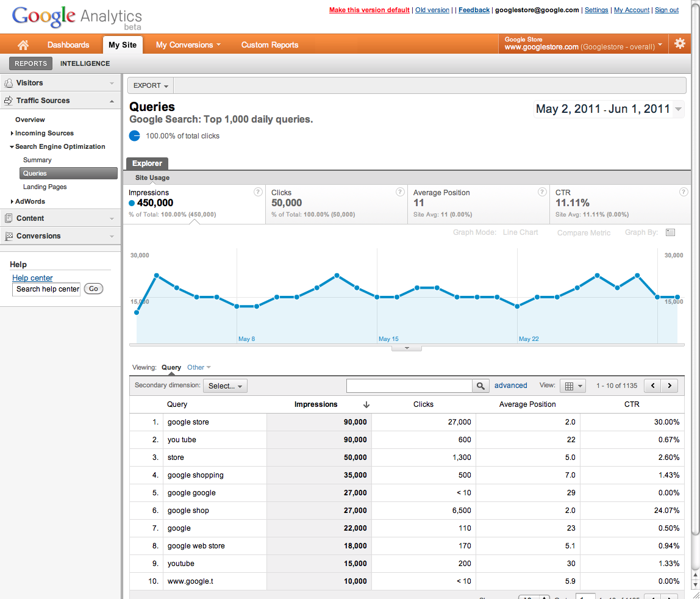The image size is (700, 599).
Task: Click the Graph By icon above chart
Action: 671,232
